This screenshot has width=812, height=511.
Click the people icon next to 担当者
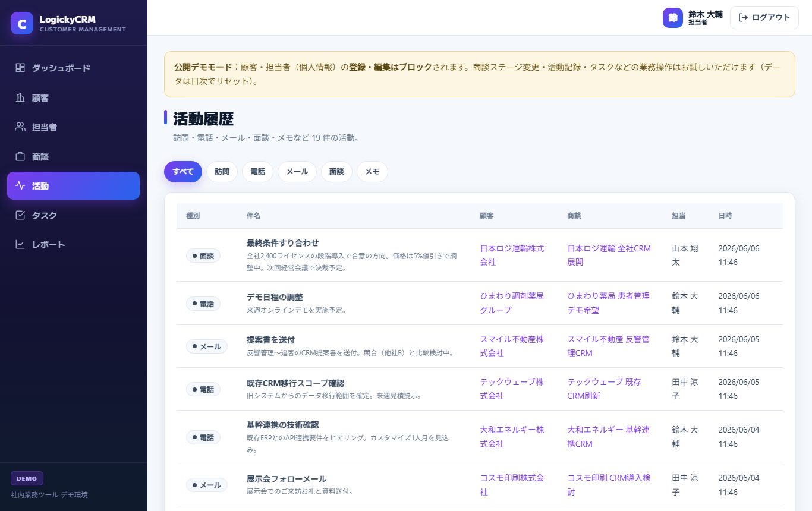(x=20, y=127)
